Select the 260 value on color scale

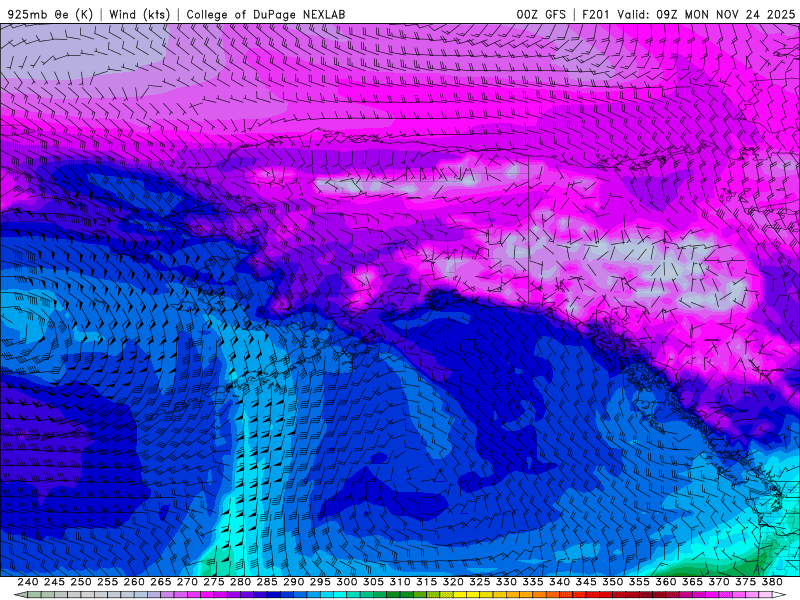point(134,582)
